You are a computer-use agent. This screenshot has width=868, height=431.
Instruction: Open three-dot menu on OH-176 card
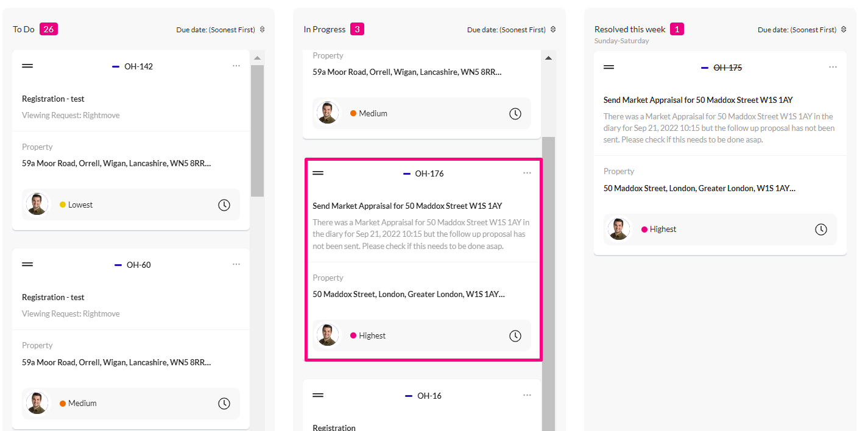tap(527, 173)
